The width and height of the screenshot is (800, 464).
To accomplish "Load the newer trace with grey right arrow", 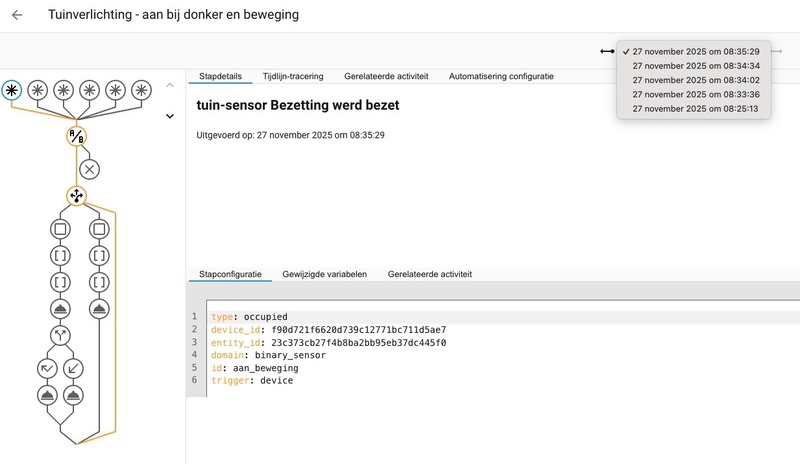I will [777, 51].
